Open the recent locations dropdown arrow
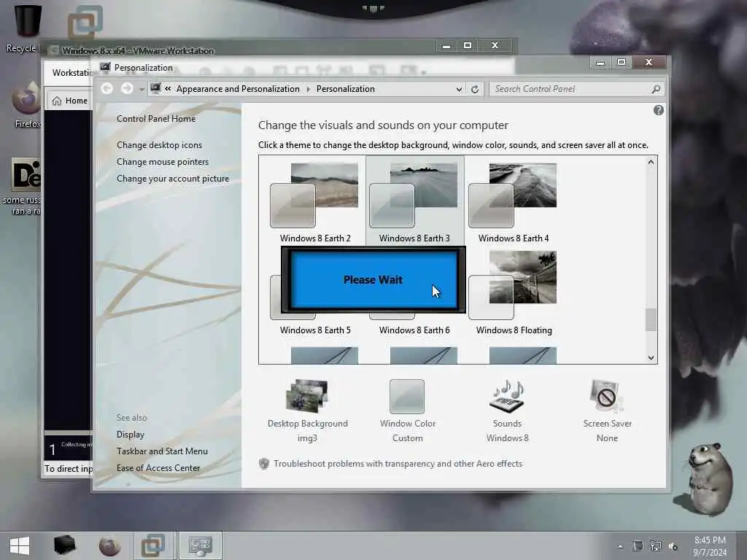747x560 pixels. click(142, 89)
